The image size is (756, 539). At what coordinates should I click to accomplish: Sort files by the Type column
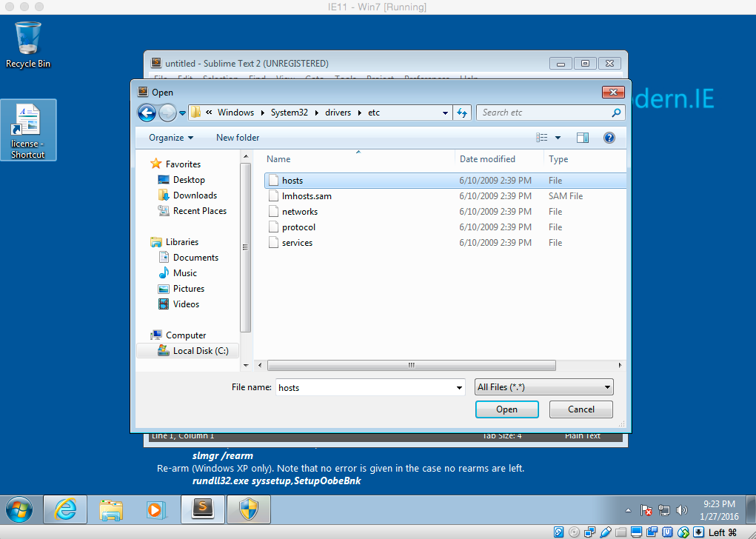coord(558,159)
